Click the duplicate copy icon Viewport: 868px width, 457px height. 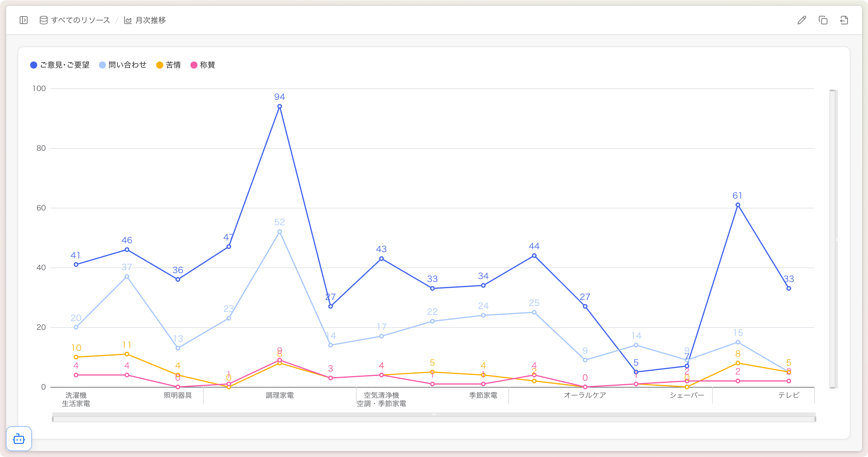coord(823,20)
